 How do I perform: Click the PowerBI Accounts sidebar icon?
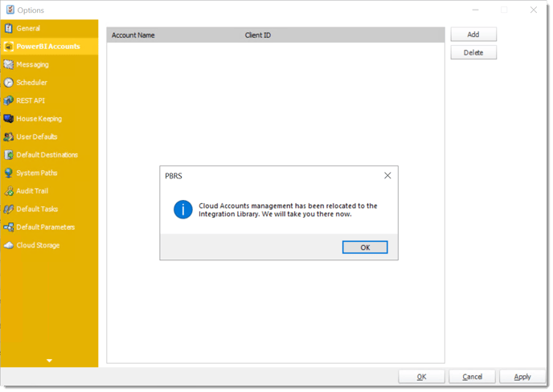pos(9,46)
